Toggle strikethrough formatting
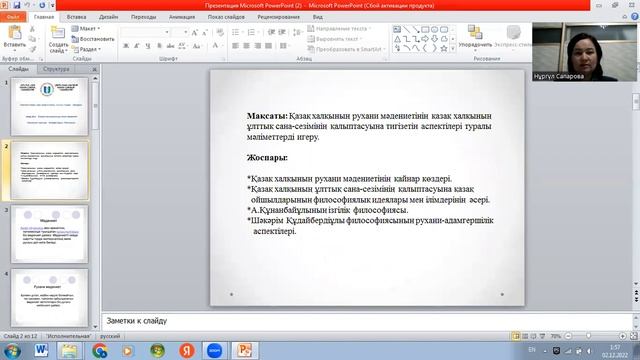Screen dimensions: 640x360 [x=170, y=46]
